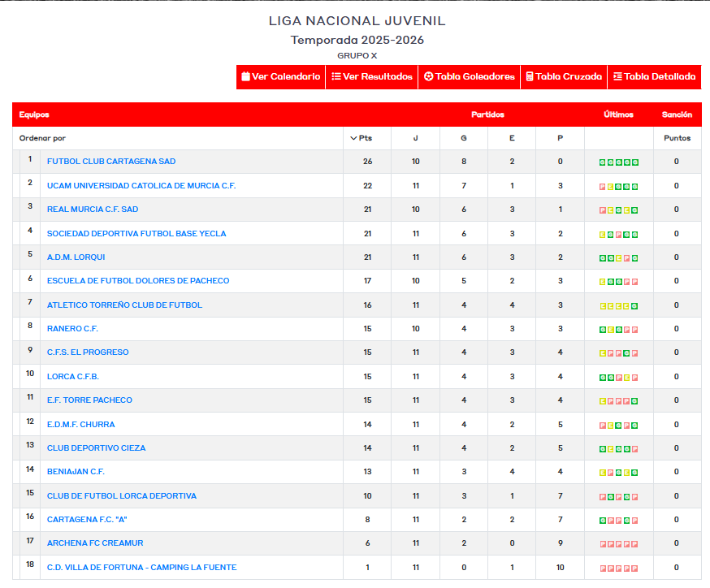The height and width of the screenshot is (588, 710).
Task: Switch to the Tabla Detallada view
Action: point(654,76)
